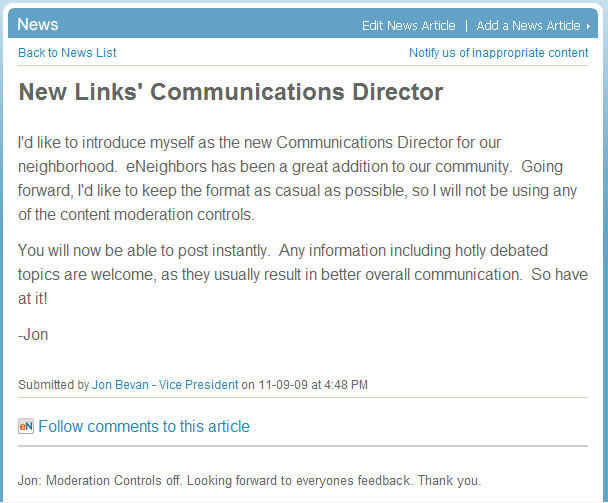Click the "-Jon" signature line
Image resolution: width=608 pixels, height=503 pixels.
tap(33, 335)
